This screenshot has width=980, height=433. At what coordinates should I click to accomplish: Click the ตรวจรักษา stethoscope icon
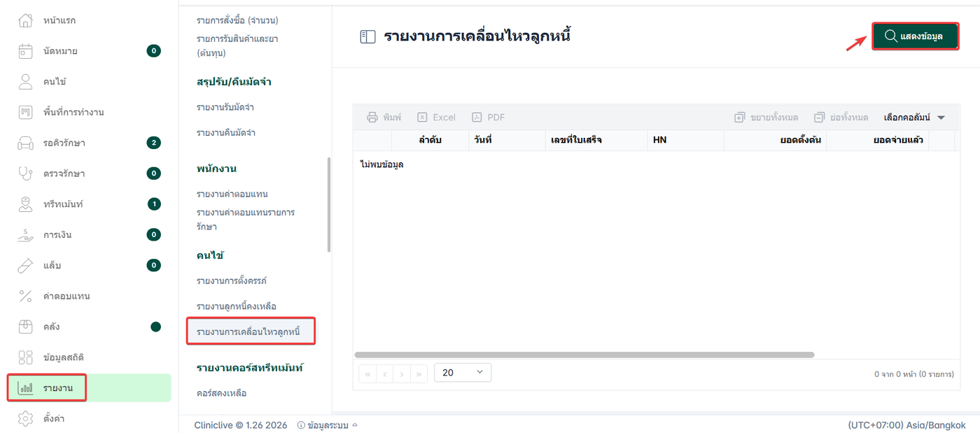pos(25,173)
